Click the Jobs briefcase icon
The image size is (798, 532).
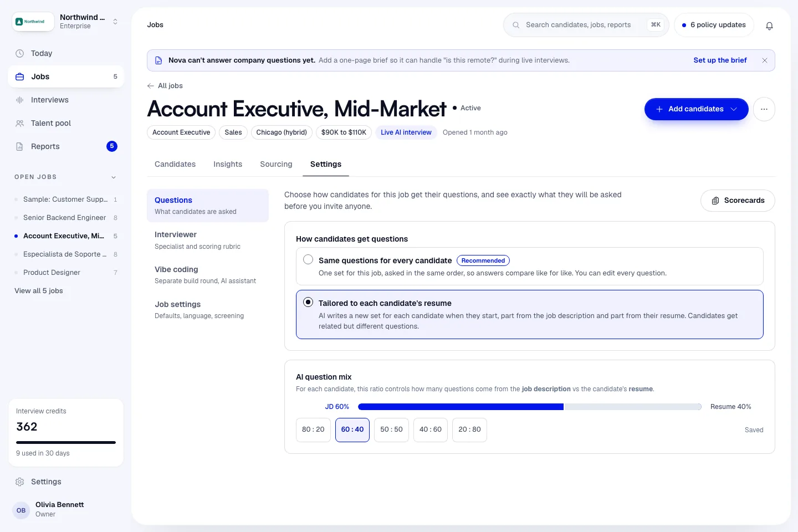click(x=20, y=77)
